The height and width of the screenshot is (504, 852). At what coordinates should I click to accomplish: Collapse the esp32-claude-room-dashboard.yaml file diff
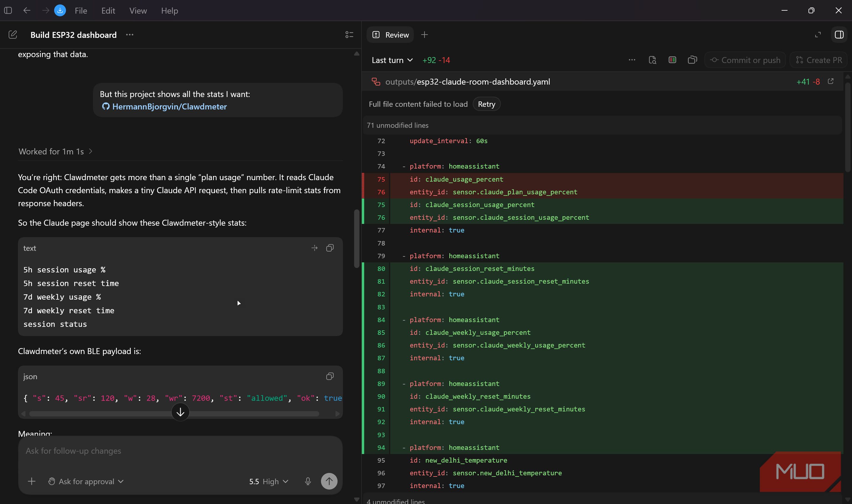602,82
